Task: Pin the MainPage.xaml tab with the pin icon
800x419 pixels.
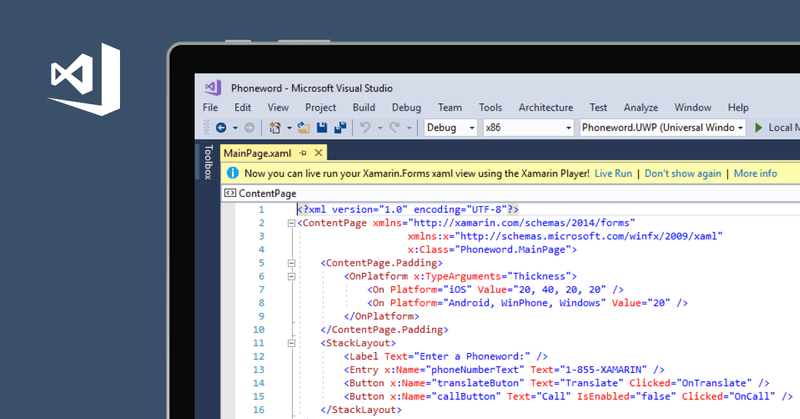Action: (x=303, y=153)
